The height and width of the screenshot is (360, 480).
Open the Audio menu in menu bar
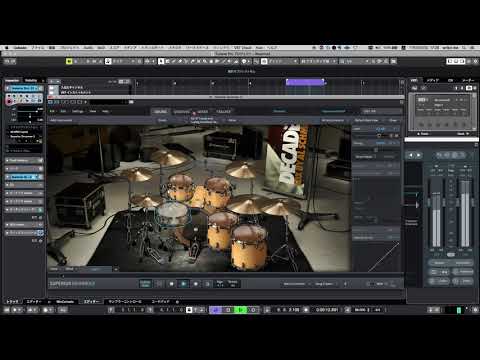point(88,48)
